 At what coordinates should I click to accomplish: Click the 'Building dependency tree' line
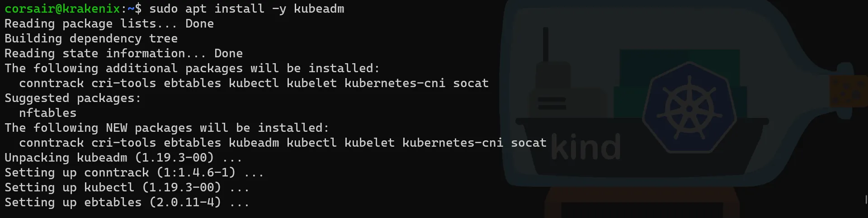(91, 38)
